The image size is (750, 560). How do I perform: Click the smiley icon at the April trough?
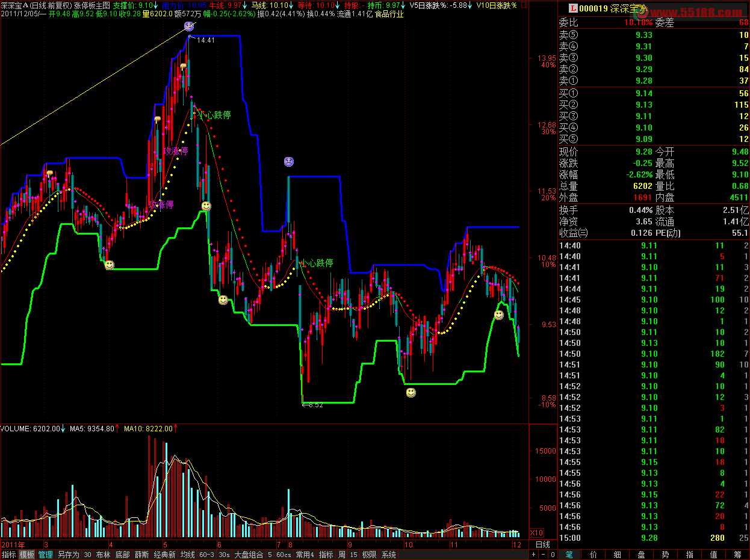pos(109,265)
